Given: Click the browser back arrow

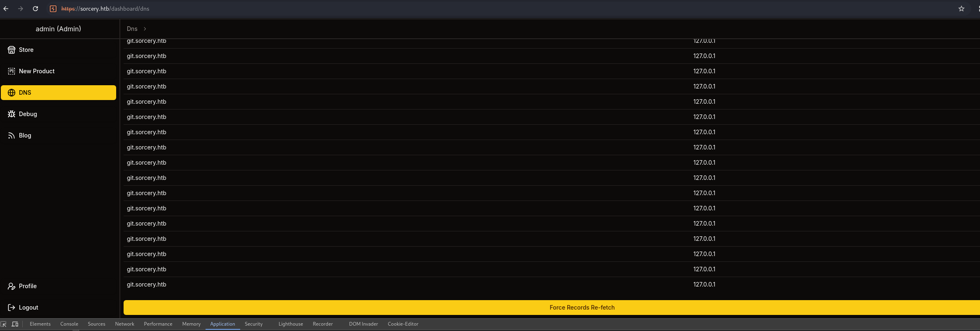Looking at the screenshot, I should pyautogui.click(x=6, y=9).
